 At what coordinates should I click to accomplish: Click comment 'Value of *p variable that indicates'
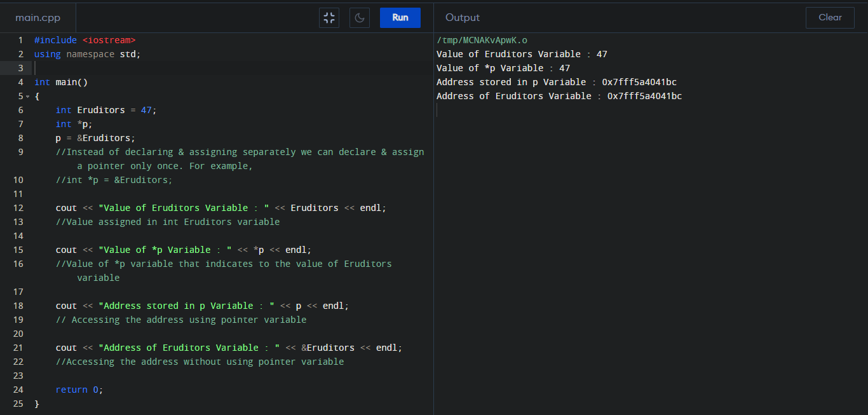pyautogui.click(x=224, y=271)
